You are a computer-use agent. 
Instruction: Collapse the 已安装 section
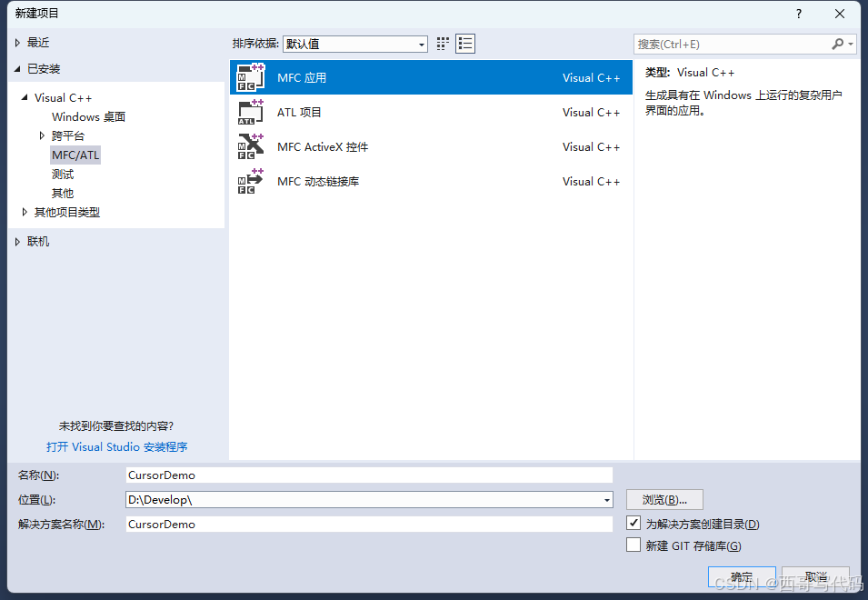pyautogui.click(x=17, y=68)
